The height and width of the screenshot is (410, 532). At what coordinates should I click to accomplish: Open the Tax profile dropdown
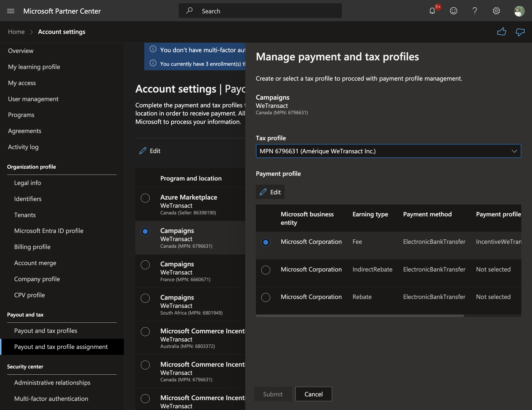coord(388,151)
